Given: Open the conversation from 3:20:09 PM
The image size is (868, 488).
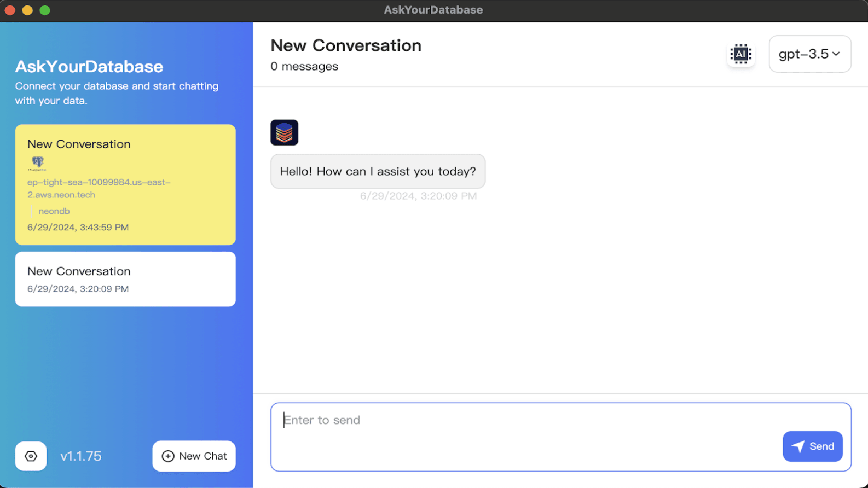Looking at the screenshot, I should pos(125,279).
